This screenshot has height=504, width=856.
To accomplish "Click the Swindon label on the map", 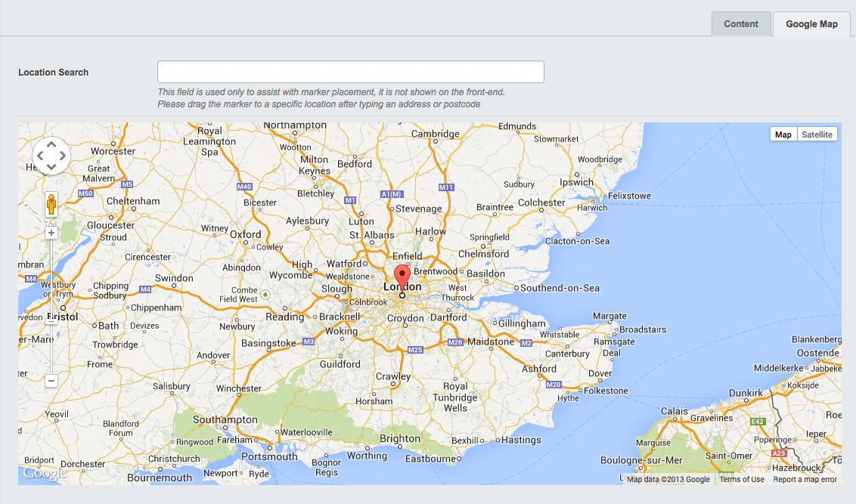I will (174, 277).
